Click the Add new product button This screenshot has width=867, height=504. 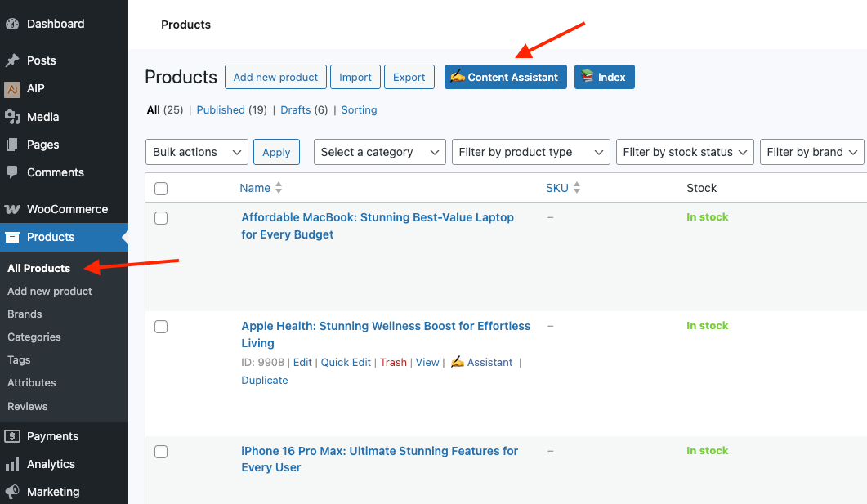pos(275,77)
